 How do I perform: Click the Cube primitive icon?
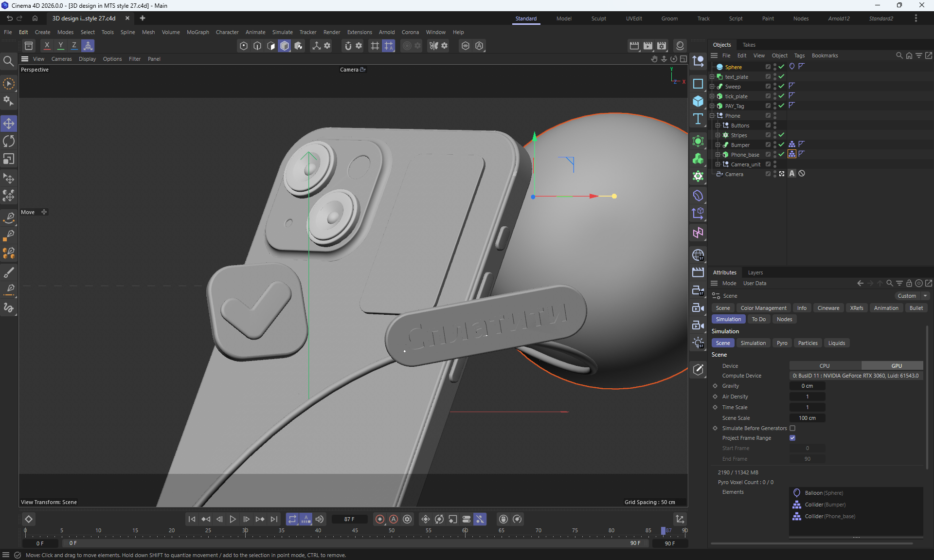click(698, 101)
